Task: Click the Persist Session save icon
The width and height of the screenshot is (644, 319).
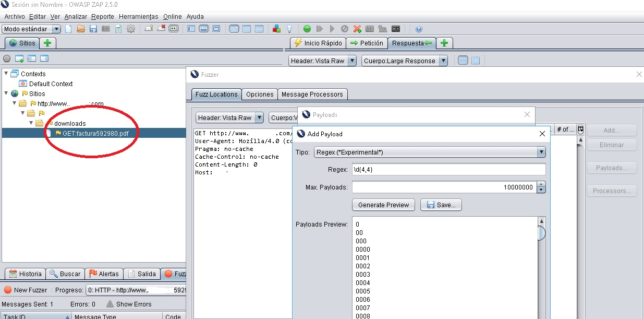Action: coord(93,29)
